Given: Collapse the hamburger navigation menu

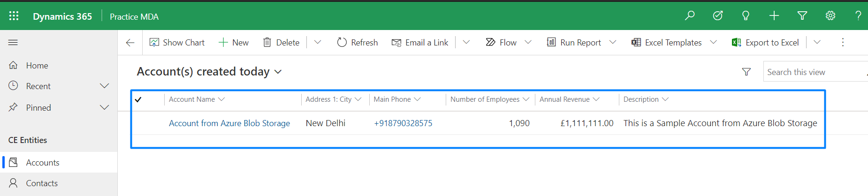Looking at the screenshot, I should pos(13,43).
